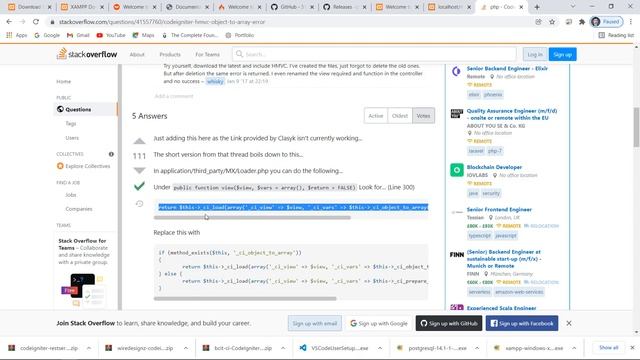640x360 pixels.
Task: Sign up with Google
Action: point(379,323)
